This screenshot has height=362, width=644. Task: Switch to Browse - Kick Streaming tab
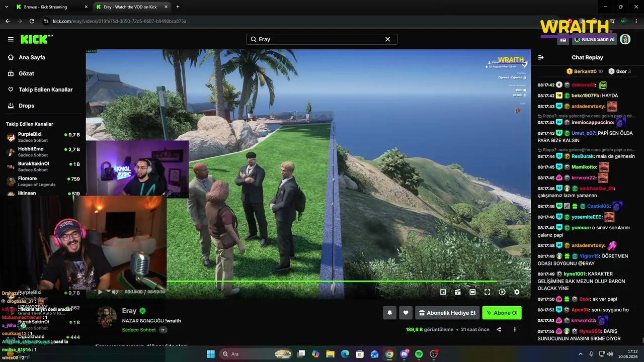(x=50, y=7)
